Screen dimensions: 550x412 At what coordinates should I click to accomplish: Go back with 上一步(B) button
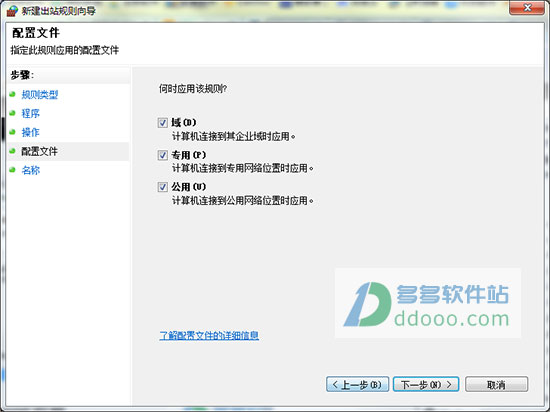pyautogui.click(x=357, y=384)
